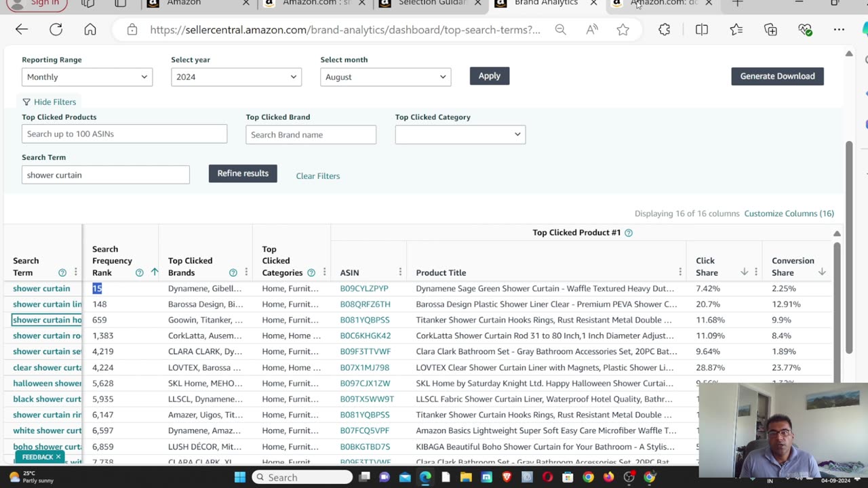Click the Apply button
Screen dimensions: 868x488
pyautogui.click(x=489, y=76)
